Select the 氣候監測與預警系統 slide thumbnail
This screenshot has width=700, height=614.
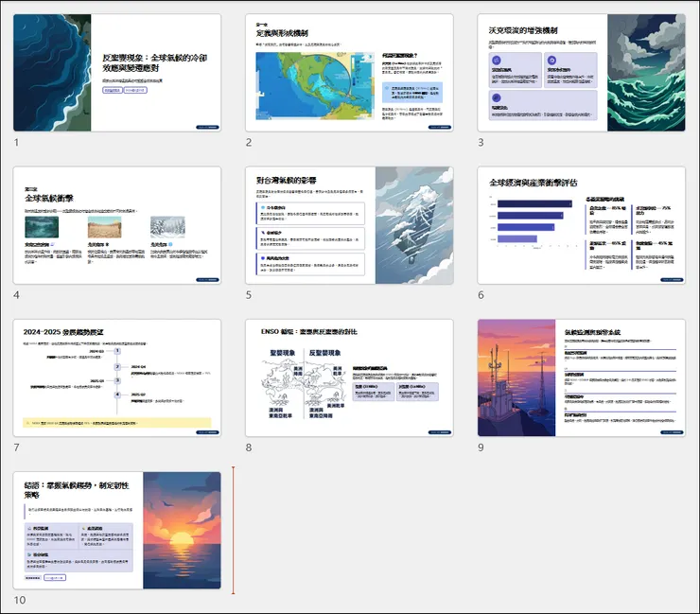[x=581, y=377]
